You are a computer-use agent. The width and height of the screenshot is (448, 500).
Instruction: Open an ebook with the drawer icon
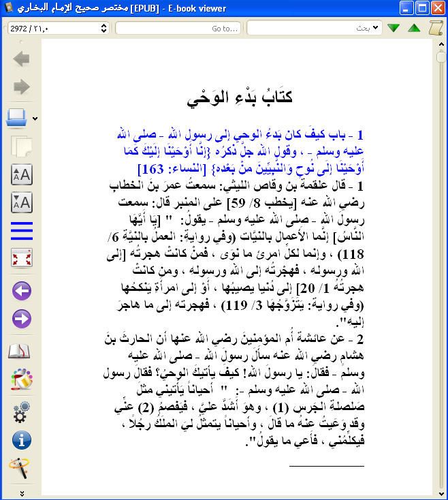(17, 118)
